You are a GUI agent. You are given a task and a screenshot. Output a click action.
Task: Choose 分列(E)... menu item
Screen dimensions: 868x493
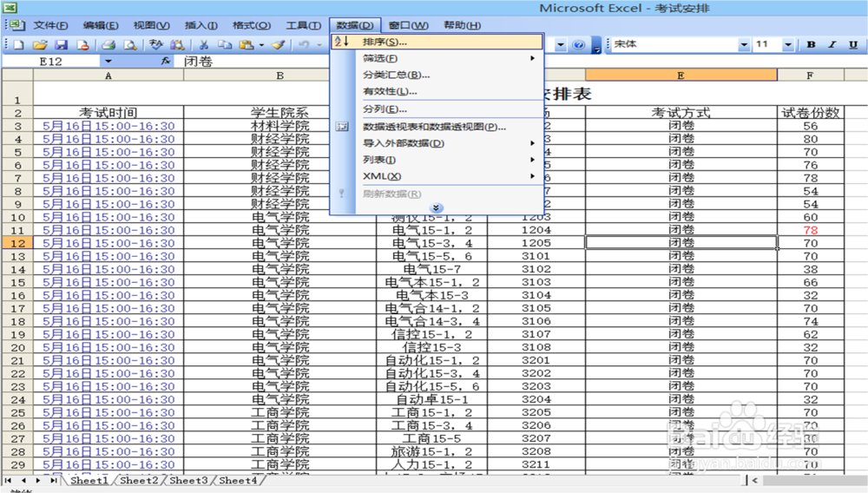(437, 109)
